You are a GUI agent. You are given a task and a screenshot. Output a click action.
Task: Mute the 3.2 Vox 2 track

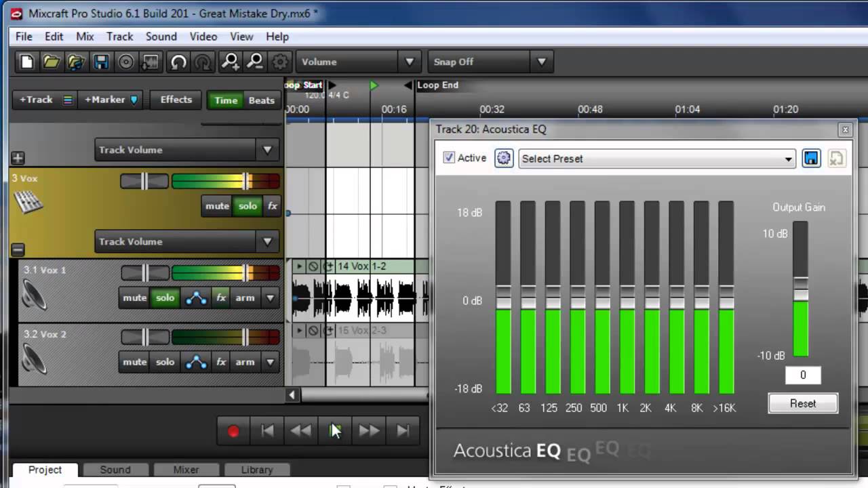[134, 362]
